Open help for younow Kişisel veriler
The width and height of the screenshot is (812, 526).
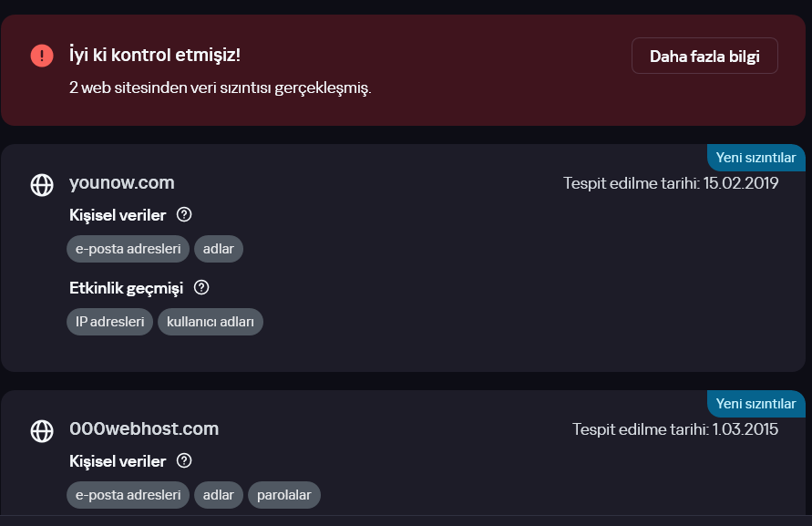(x=184, y=214)
